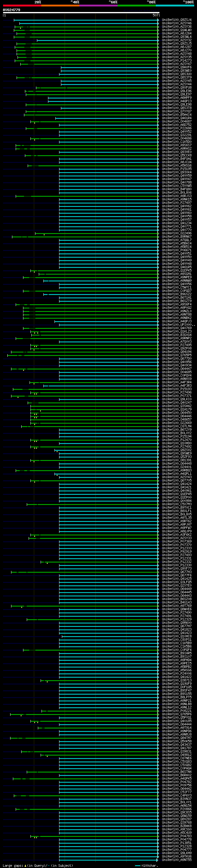Open the UniRef100_P14273 hit
197x868 pixels.
[x=176, y=61]
